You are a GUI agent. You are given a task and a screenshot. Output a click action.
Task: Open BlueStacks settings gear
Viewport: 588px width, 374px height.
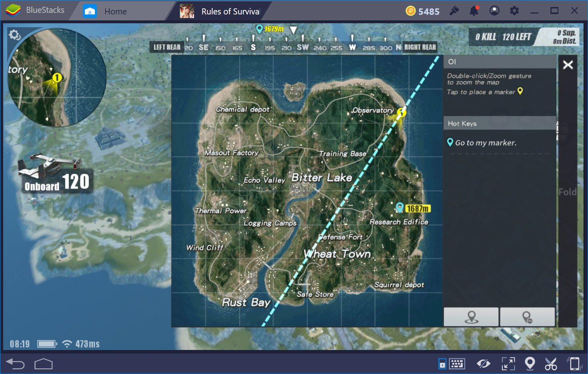514,11
